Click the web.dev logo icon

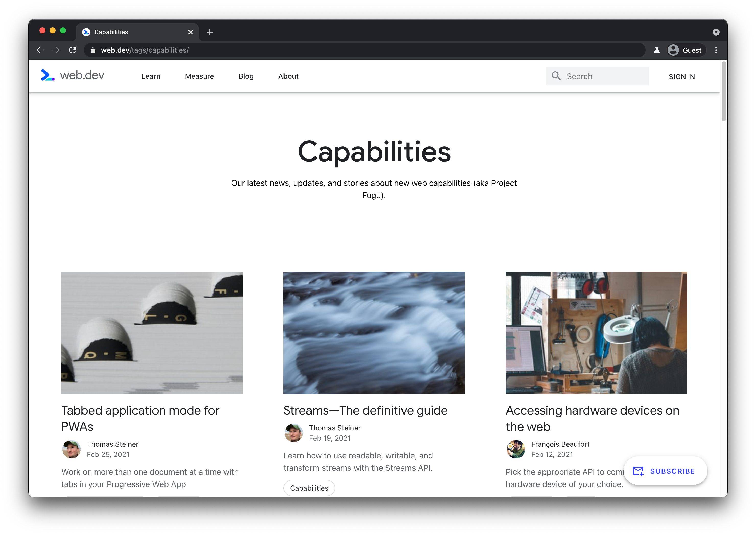pos(48,76)
